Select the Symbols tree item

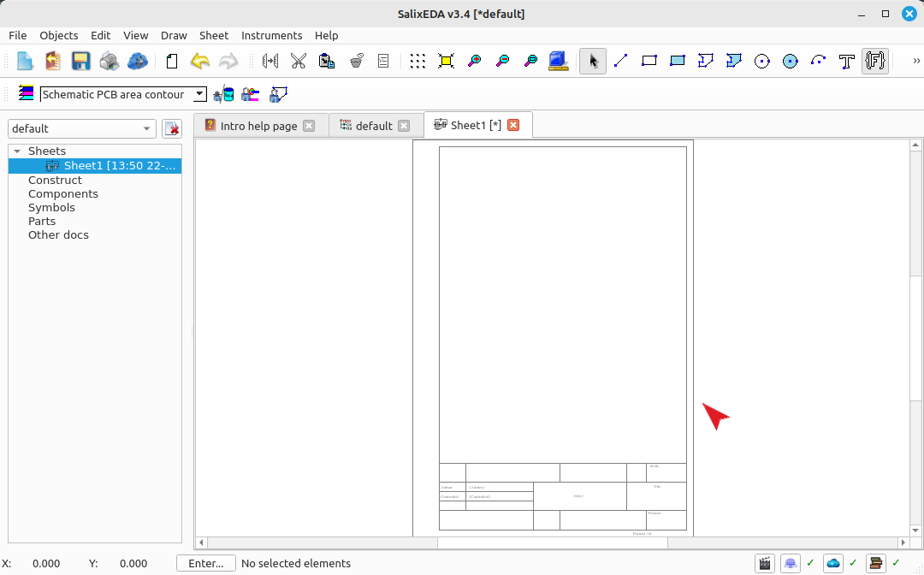click(52, 207)
